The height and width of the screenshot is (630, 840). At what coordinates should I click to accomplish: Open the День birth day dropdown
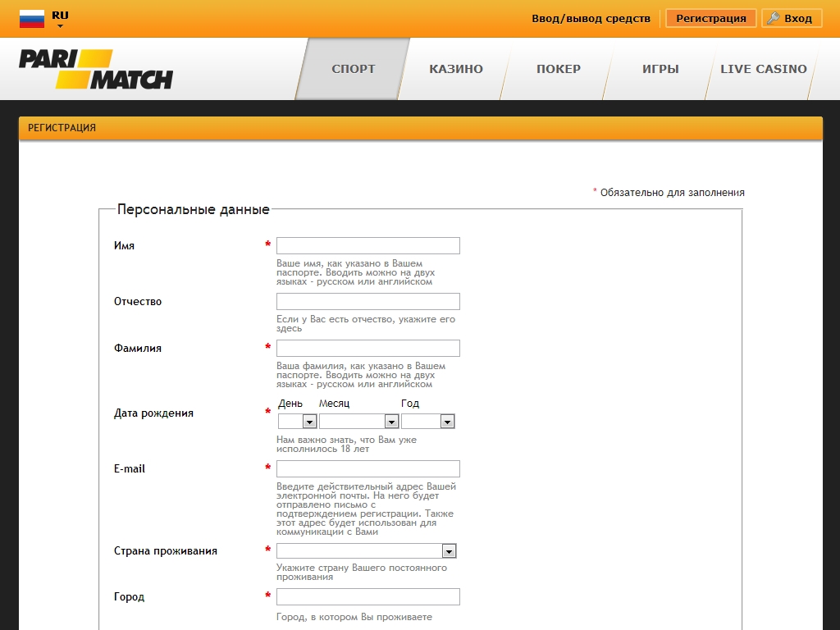coord(297,422)
